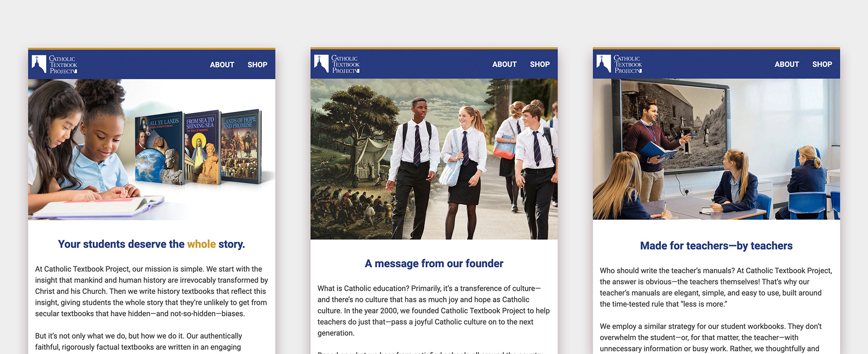Click the heading 'Your students deserve the whole story.'
Screen dimensions: 868x354
(151, 244)
